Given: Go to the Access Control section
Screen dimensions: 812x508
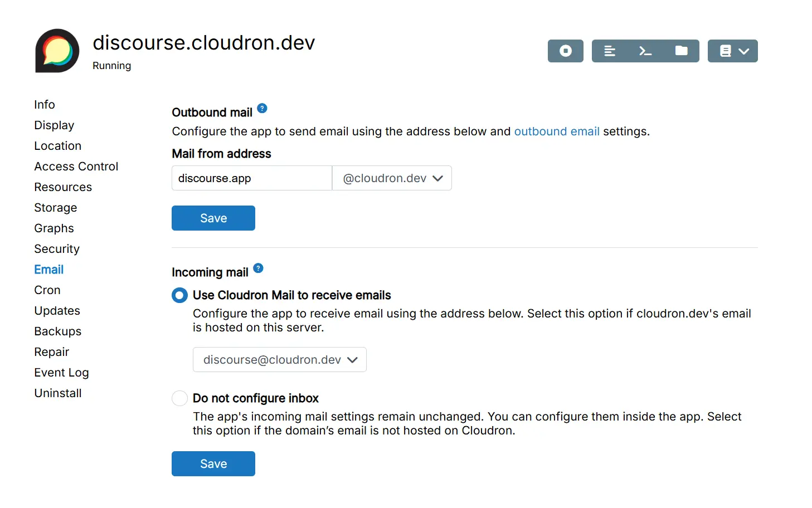Looking at the screenshot, I should [x=76, y=167].
